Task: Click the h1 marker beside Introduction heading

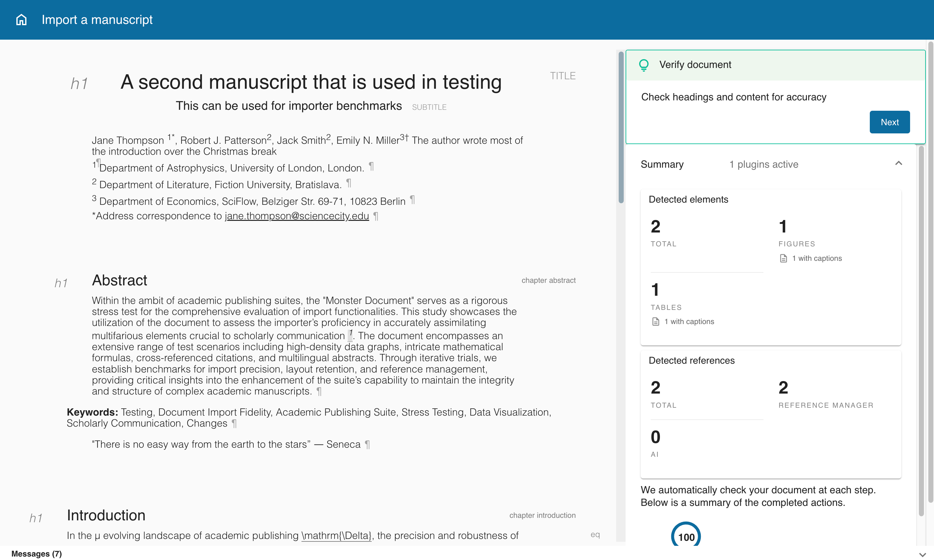Action: 36,518
